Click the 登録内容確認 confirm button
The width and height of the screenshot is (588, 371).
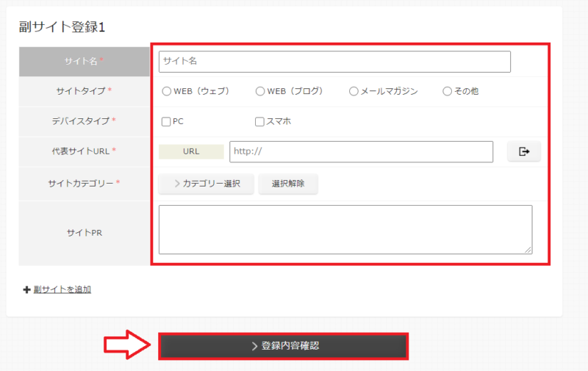coord(284,346)
